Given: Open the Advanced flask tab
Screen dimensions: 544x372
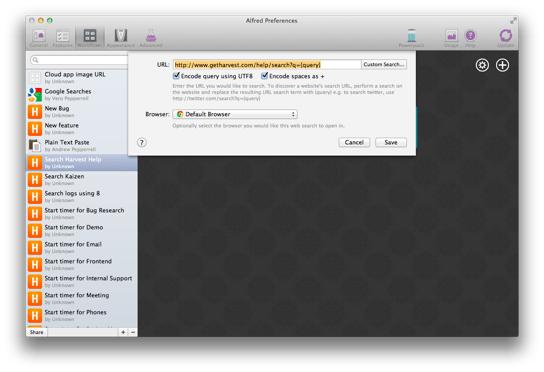Looking at the screenshot, I should point(151,38).
